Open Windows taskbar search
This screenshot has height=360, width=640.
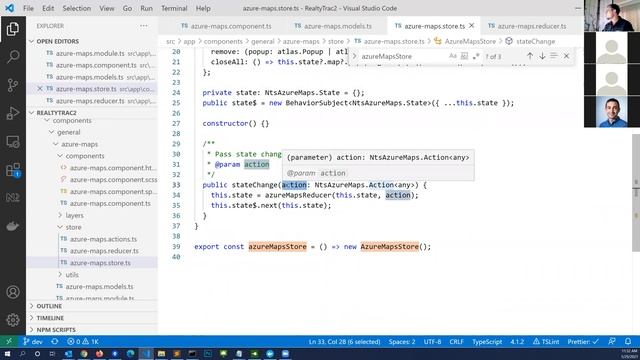point(22,354)
